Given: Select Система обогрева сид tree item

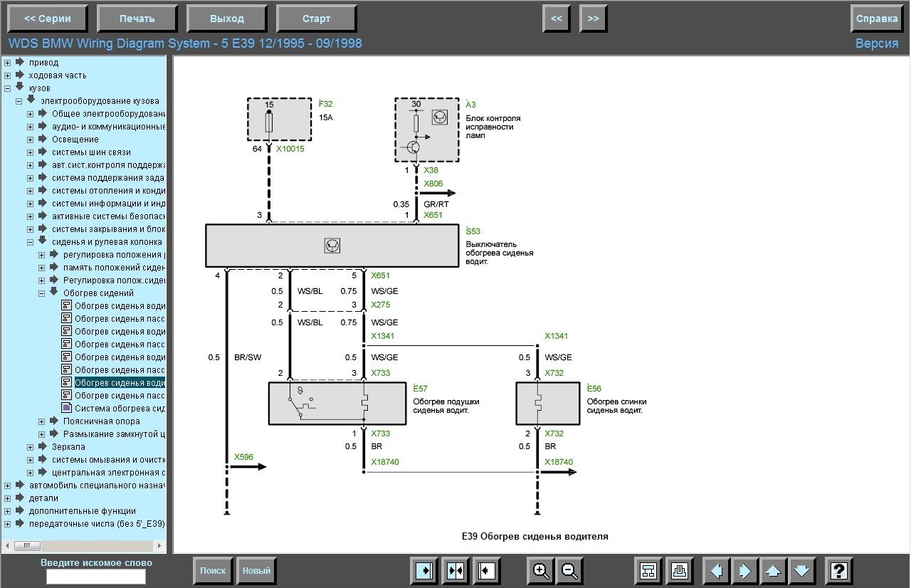Looking at the screenshot, I should pos(120,409).
